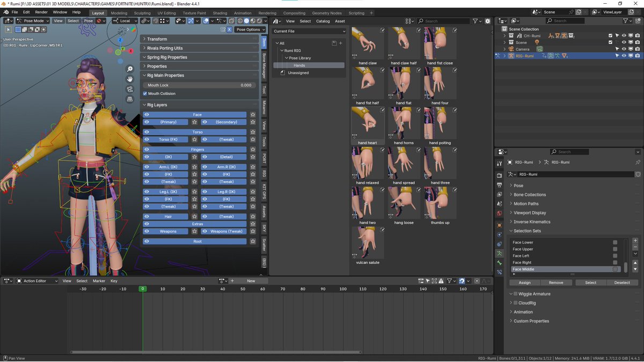Enable Wiggle Armature checkbox
Image resolution: width=644 pixels, height=362 pixels.
[x=515, y=294]
